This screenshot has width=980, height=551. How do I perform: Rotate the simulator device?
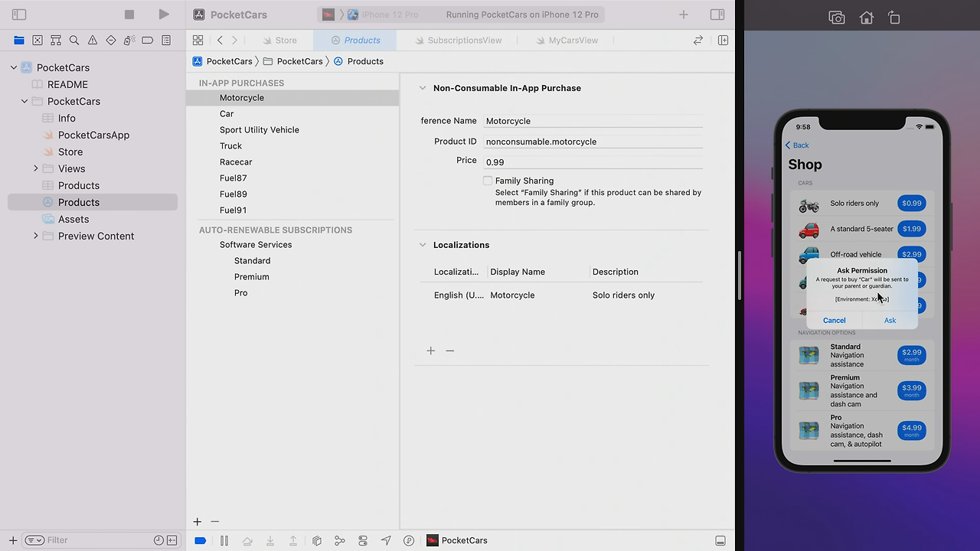coord(893,18)
